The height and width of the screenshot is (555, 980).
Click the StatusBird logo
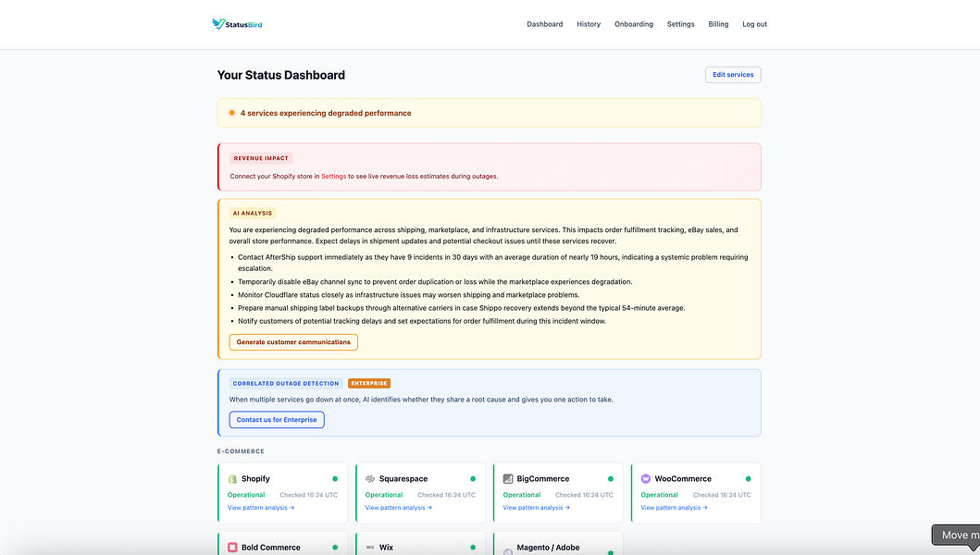(x=237, y=24)
